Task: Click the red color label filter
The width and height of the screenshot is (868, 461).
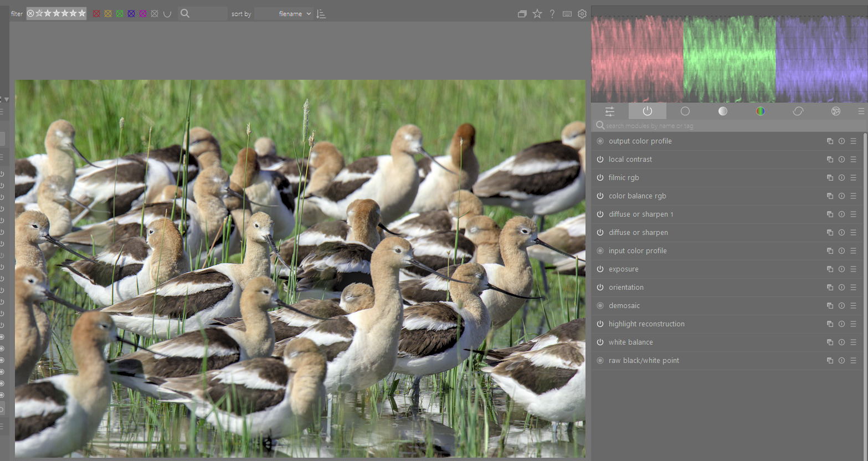Action: (96, 14)
